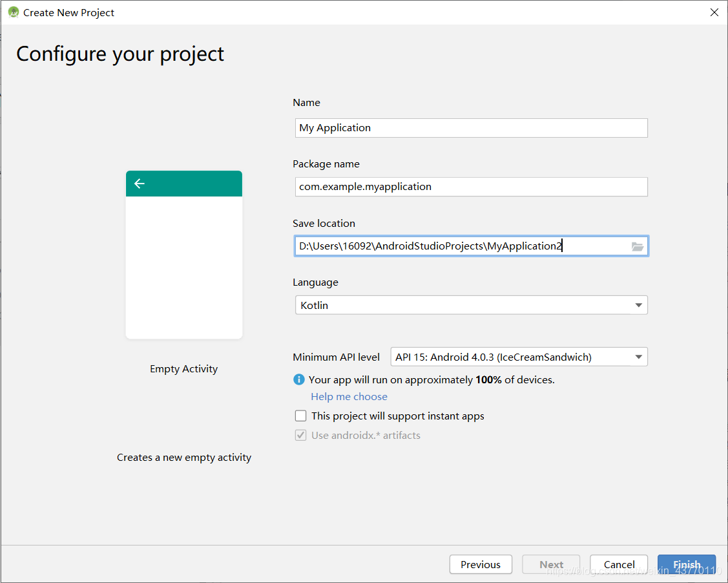Click the Finish button
This screenshot has width=728, height=583.
click(687, 564)
